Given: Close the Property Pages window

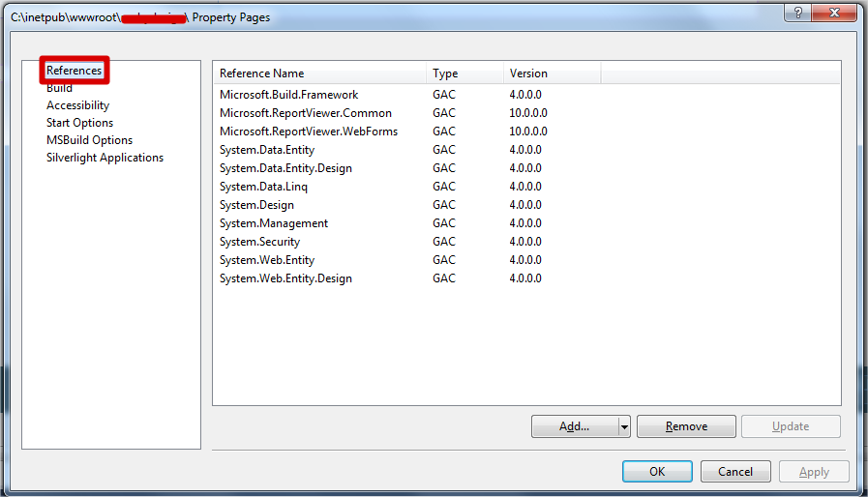Looking at the screenshot, I should pos(832,15).
